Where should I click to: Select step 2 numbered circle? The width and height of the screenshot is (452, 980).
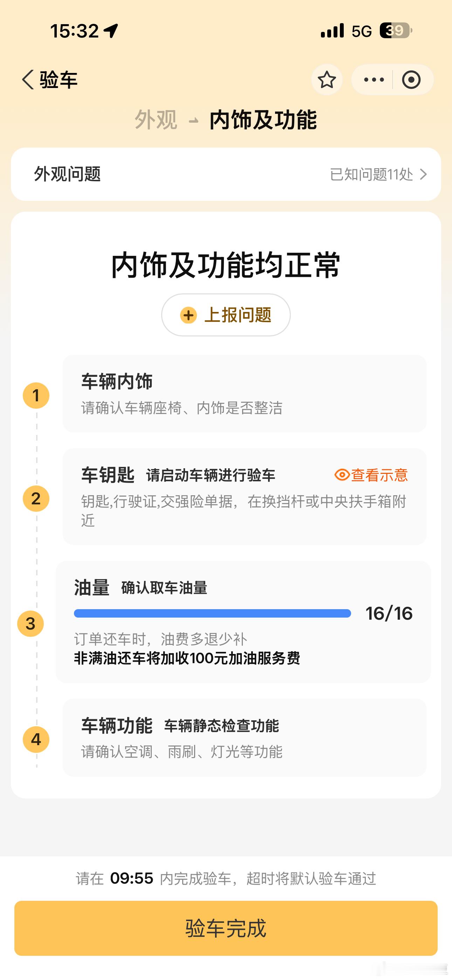coord(36,498)
